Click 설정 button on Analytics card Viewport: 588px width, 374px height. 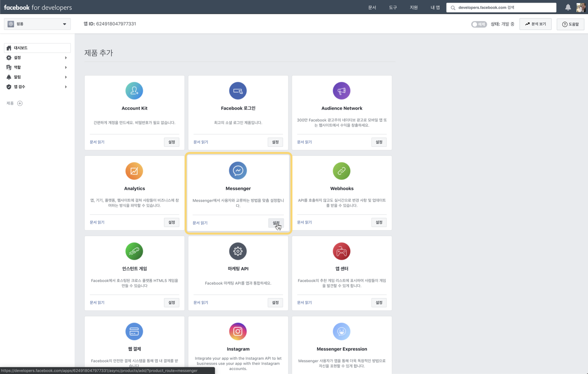pyautogui.click(x=172, y=222)
